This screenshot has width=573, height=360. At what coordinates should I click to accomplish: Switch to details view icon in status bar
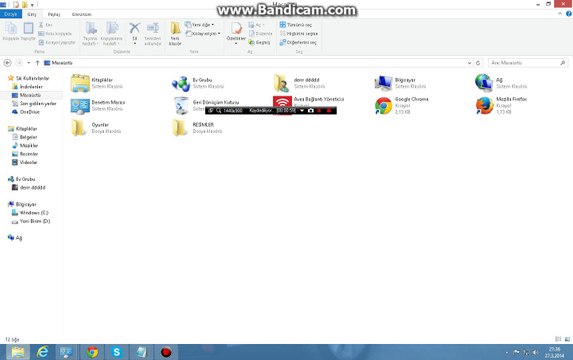(x=558, y=339)
